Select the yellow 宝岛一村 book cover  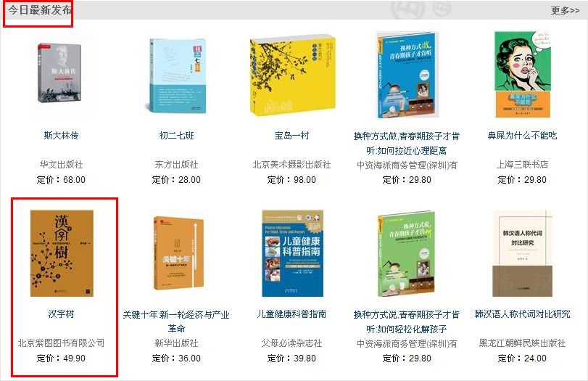[x=292, y=75]
